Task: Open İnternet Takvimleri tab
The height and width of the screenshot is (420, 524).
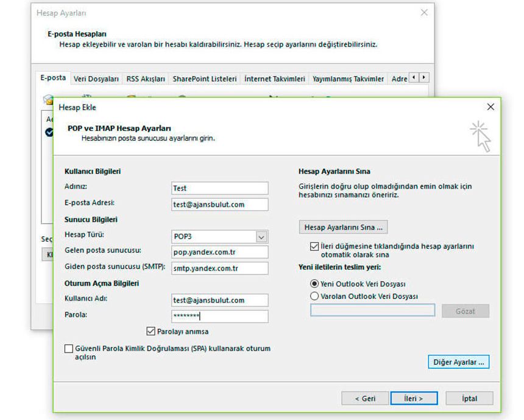Action: (274, 79)
